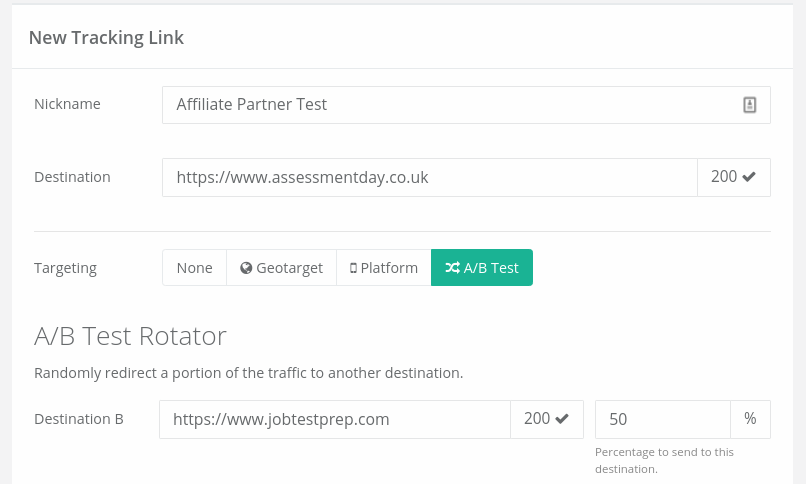Viewport: 806px width, 484px height.
Task: Select the None targeting option
Action: pos(194,268)
